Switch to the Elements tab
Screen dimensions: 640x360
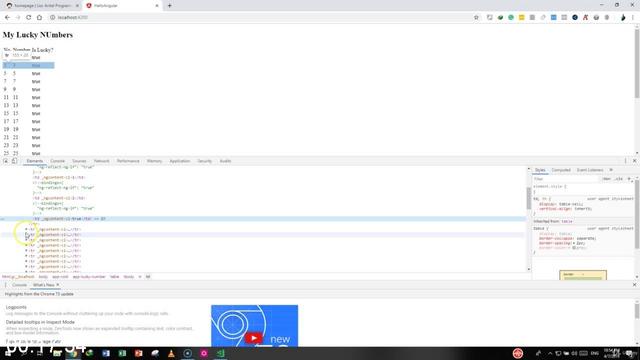click(x=35, y=161)
